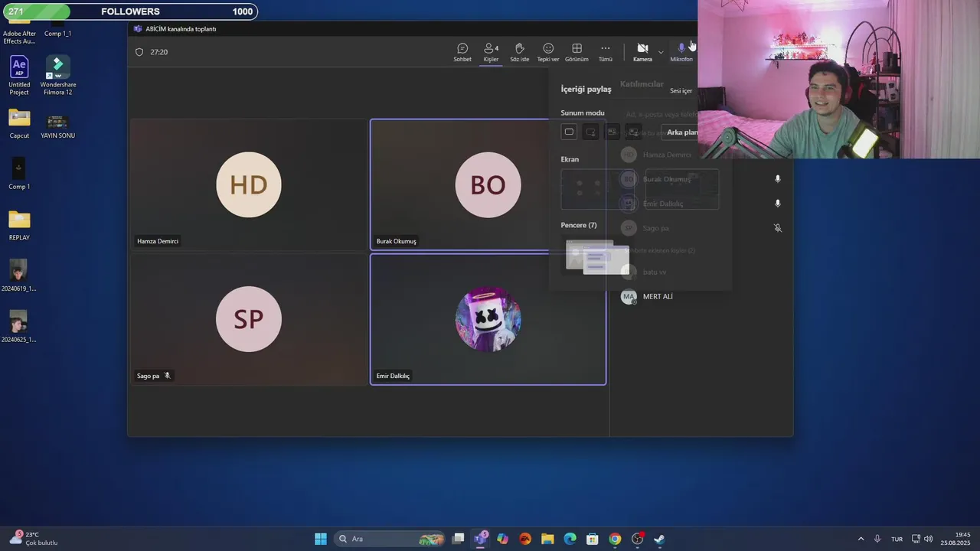
Task: Share the first Ekran screen thumbnail
Action: tap(599, 188)
